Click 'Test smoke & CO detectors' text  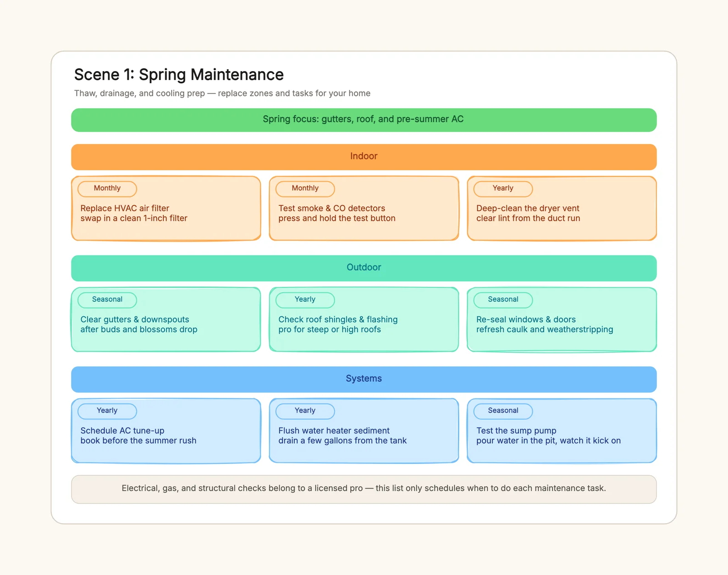click(332, 208)
